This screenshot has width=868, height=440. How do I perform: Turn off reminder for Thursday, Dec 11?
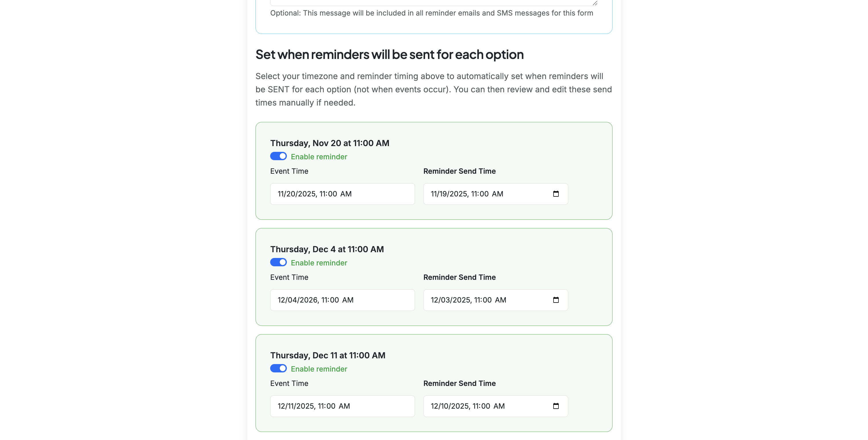(278, 368)
